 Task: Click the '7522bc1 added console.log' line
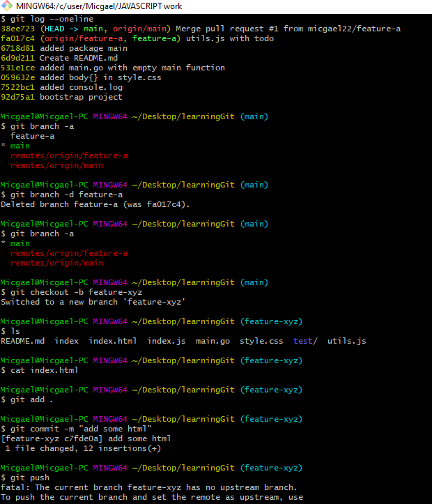(x=62, y=87)
